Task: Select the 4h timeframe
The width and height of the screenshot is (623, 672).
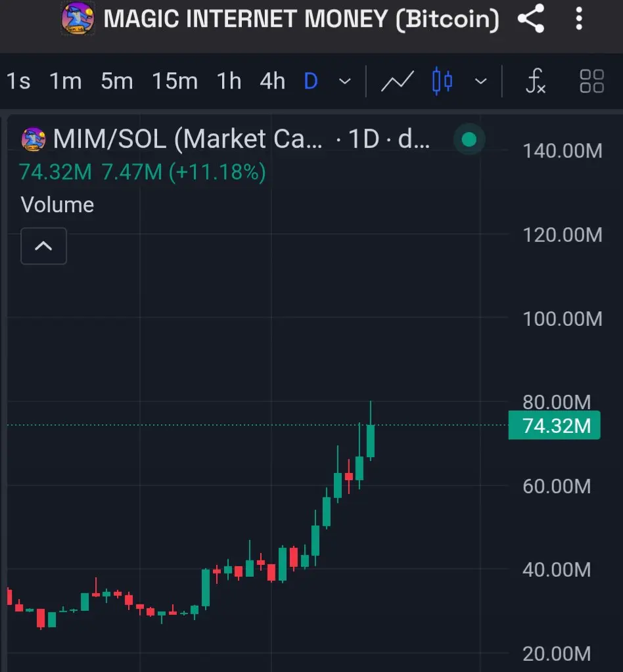Action: (x=272, y=81)
